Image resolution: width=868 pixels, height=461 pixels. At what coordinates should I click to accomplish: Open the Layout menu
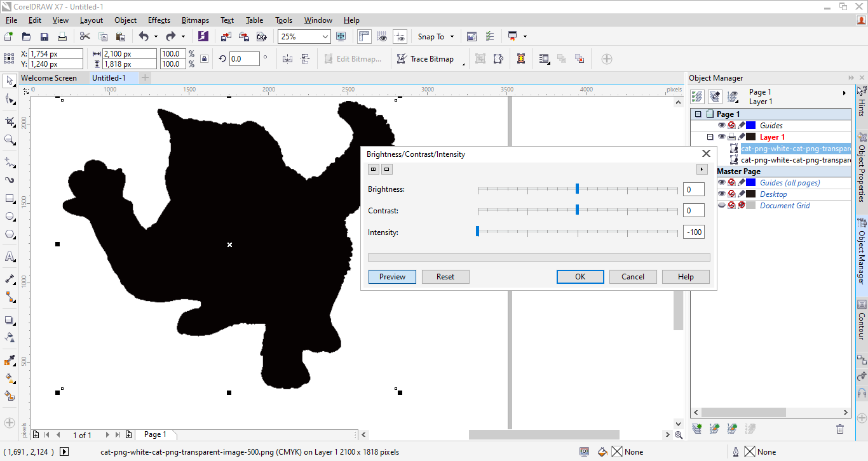(x=92, y=20)
